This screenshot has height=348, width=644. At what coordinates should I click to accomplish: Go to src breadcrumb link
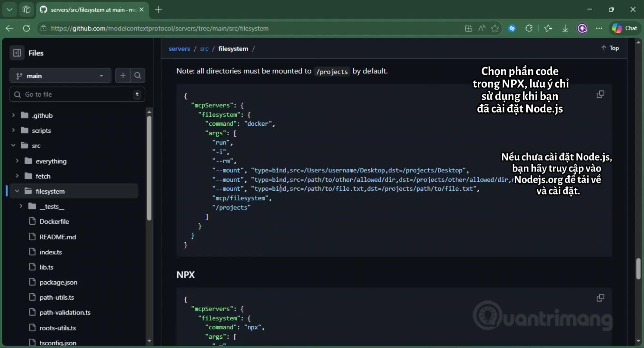pyautogui.click(x=204, y=49)
